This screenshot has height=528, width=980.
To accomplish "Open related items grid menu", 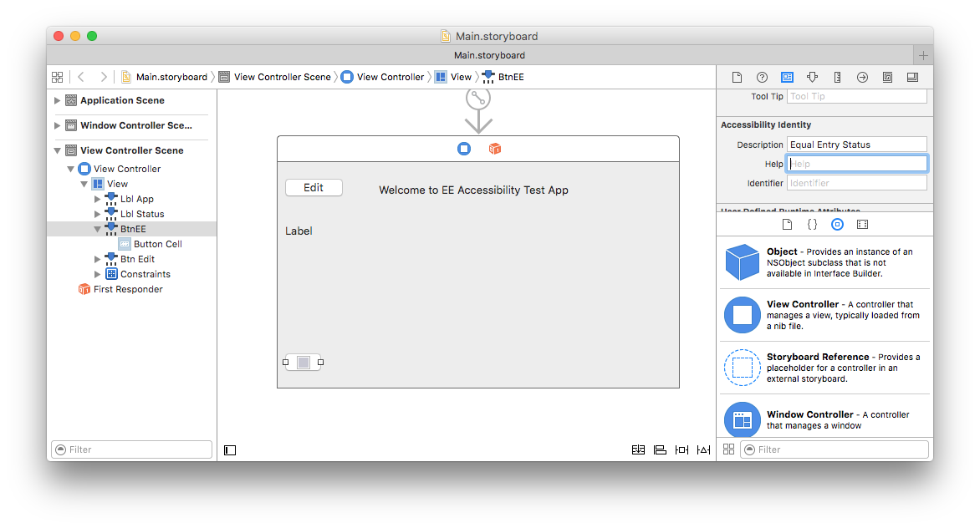I will click(58, 78).
